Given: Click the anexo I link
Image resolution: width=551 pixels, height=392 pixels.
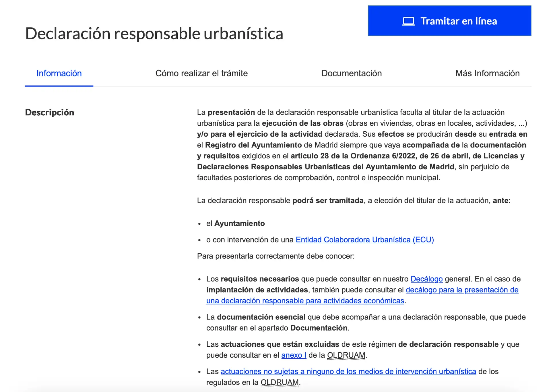Looking at the screenshot, I should pos(294,355).
